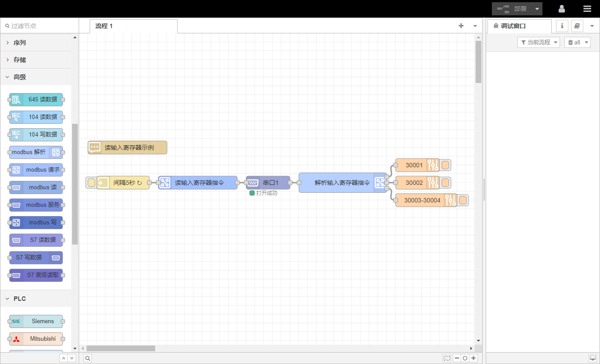Select the 流程 1 tab

(104, 26)
